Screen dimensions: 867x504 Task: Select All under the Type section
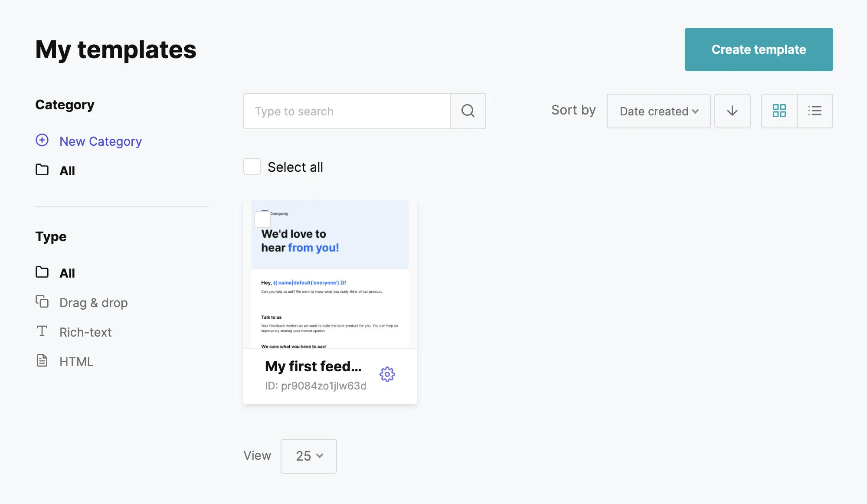click(67, 273)
